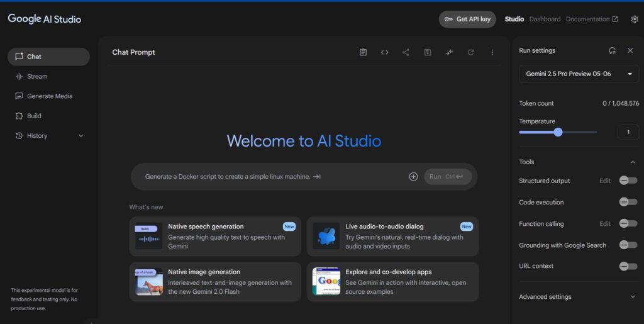The height and width of the screenshot is (324, 644).
Task: Open the Gemini 2.5 Pro Preview model dropdown
Action: click(579, 74)
